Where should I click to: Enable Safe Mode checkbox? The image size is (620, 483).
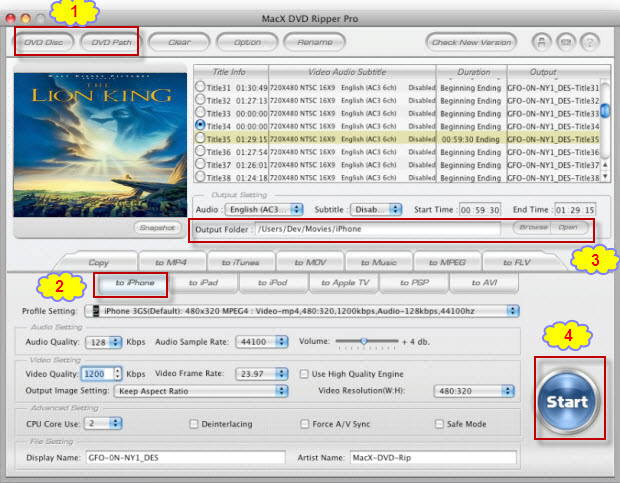pos(439,424)
